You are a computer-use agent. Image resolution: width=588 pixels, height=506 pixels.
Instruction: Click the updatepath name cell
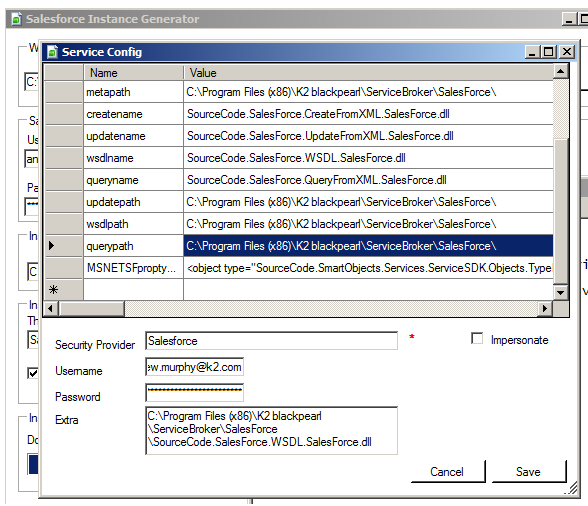click(x=133, y=202)
